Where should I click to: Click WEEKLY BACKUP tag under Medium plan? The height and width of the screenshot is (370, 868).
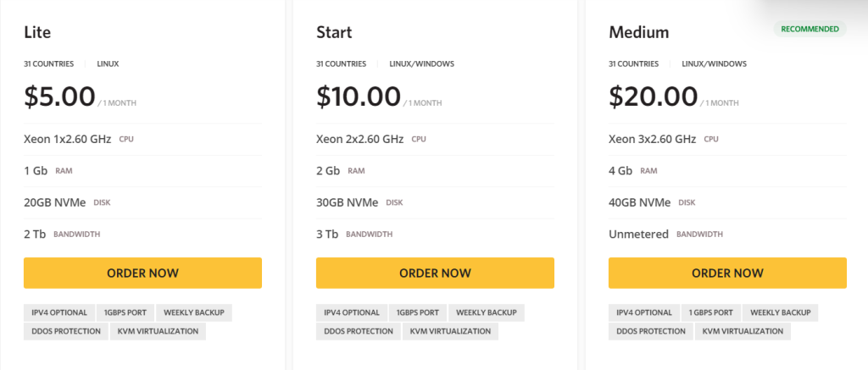[x=782, y=312]
